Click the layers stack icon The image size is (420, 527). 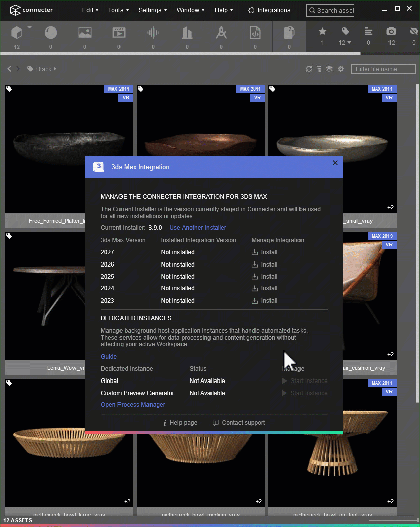(x=329, y=69)
